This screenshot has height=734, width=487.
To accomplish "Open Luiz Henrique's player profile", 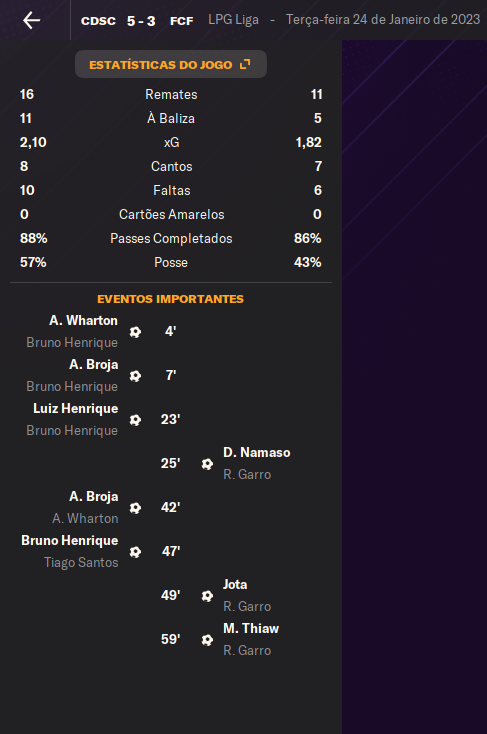I will 75,409.
